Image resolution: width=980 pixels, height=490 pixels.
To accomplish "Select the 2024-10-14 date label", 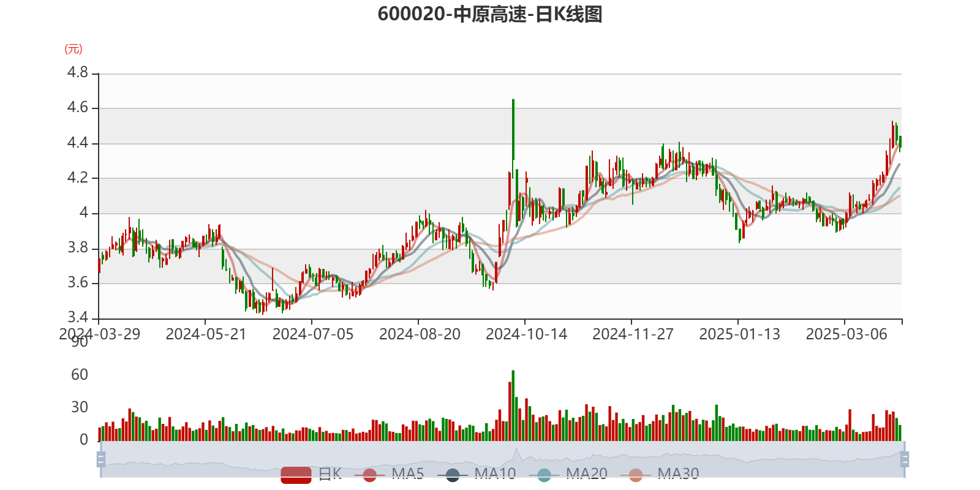I will pos(526,334).
